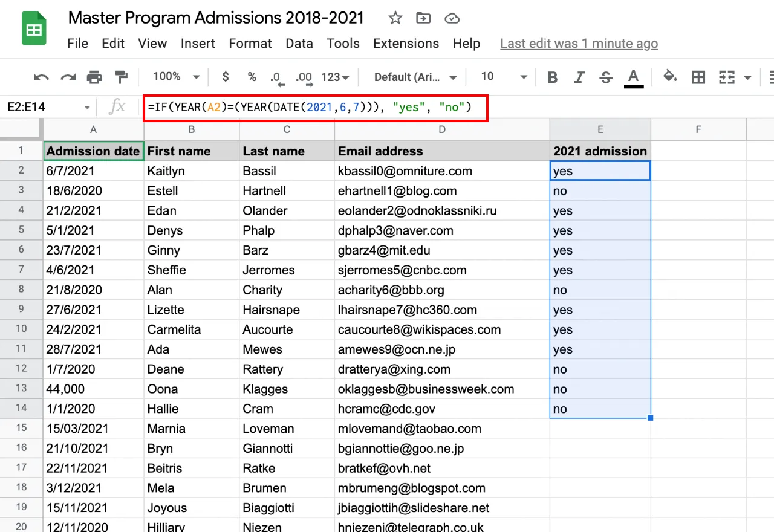Select cell containing '18/6/2020'
This screenshot has height=532, width=774.
click(93, 191)
